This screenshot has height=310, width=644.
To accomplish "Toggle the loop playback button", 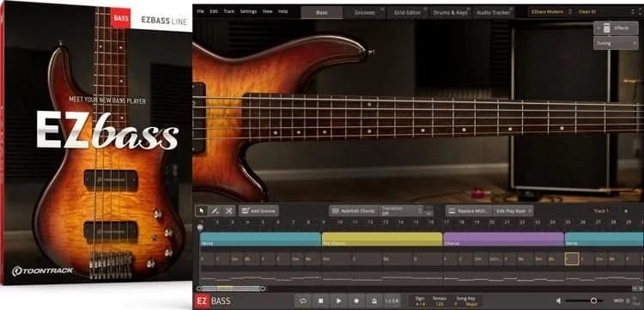I will (x=303, y=301).
